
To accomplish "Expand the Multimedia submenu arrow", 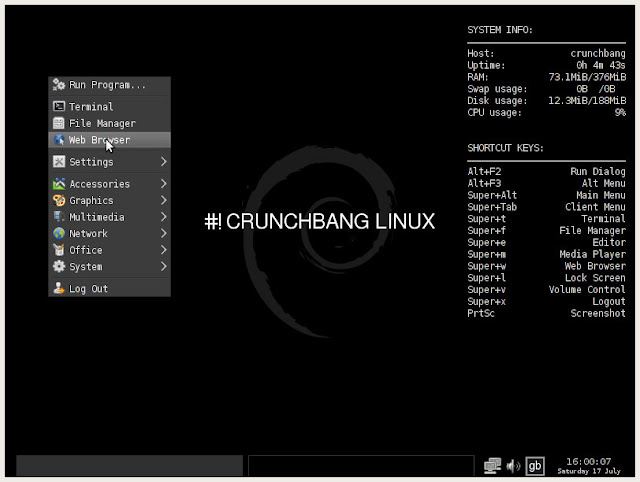I will click(164, 217).
